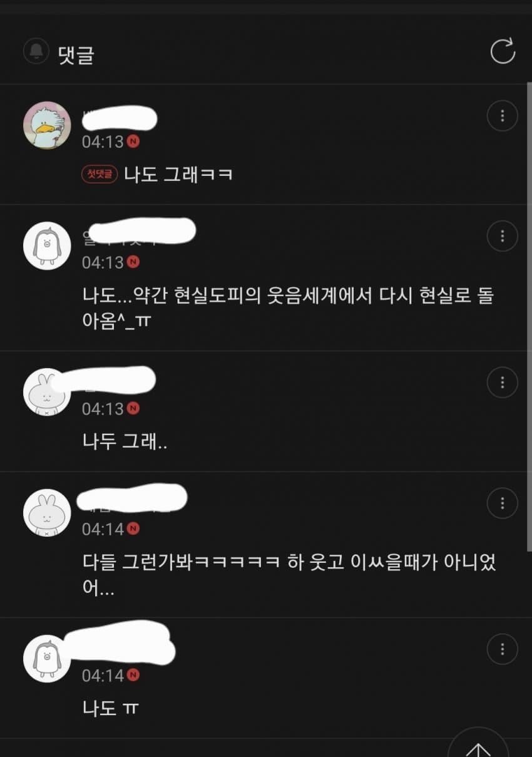Select the 댓글 comments header
This screenshot has height=757, width=532.
tap(76, 54)
